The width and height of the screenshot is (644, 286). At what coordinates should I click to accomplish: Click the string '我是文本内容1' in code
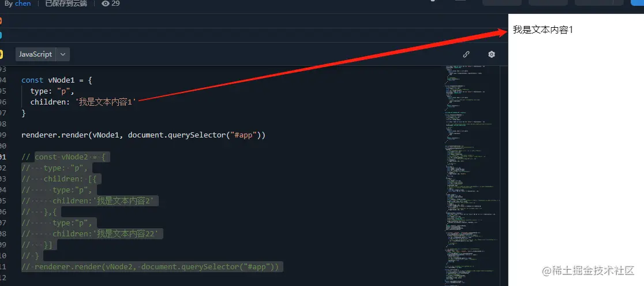coord(106,102)
